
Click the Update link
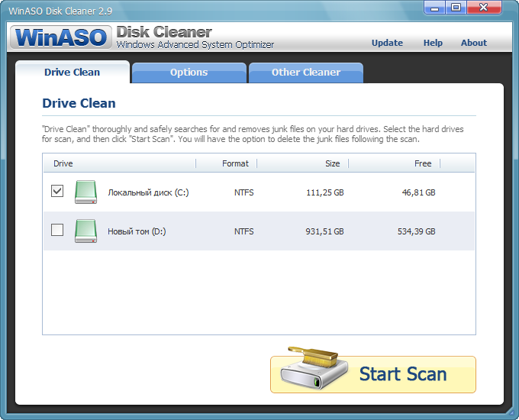(x=387, y=43)
